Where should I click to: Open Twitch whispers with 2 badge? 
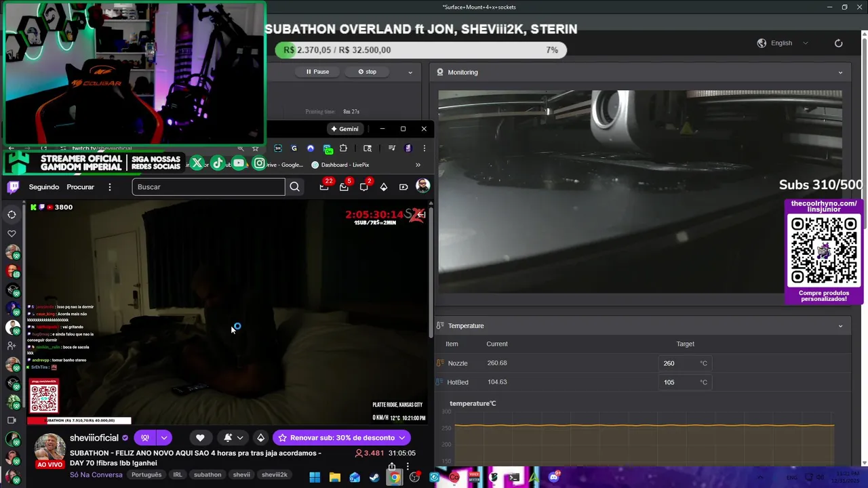coord(365,186)
